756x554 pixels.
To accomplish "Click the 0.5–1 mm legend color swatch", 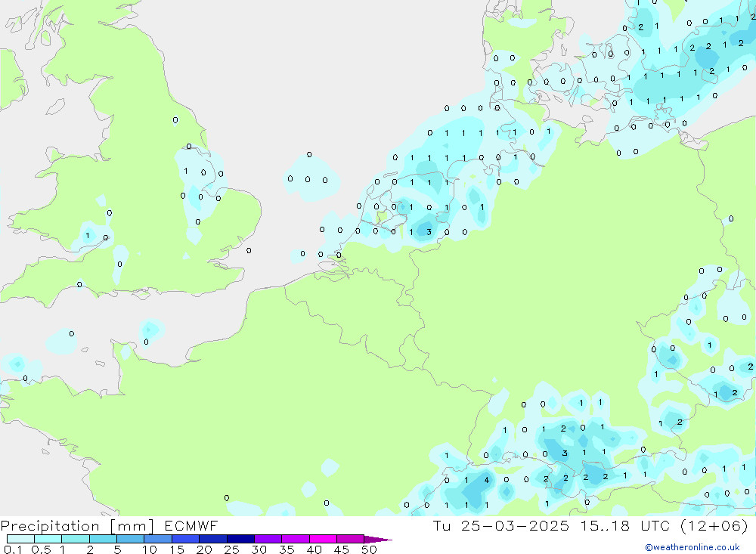I will pos(48,539).
